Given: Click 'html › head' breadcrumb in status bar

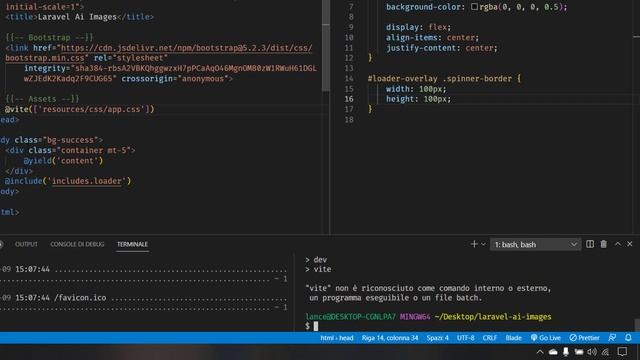Looking at the screenshot, I should [337, 338].
